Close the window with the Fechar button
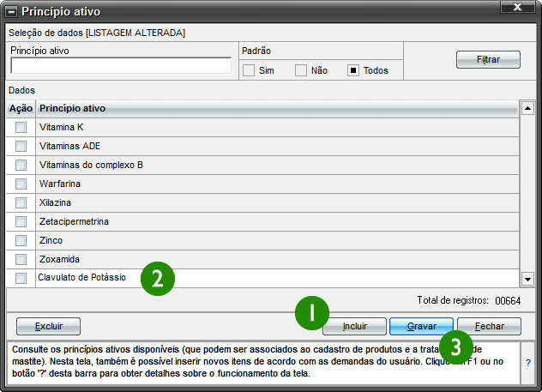The image size is (542, 392). (489, 326)
